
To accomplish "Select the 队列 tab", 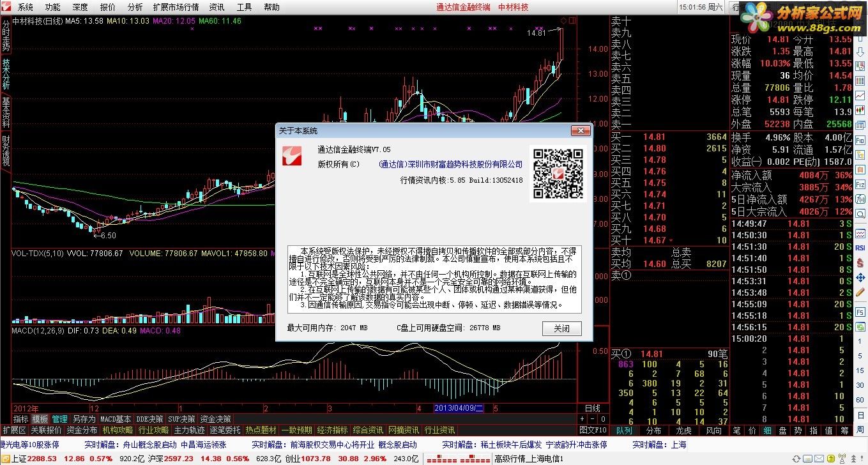I will 624,431.
